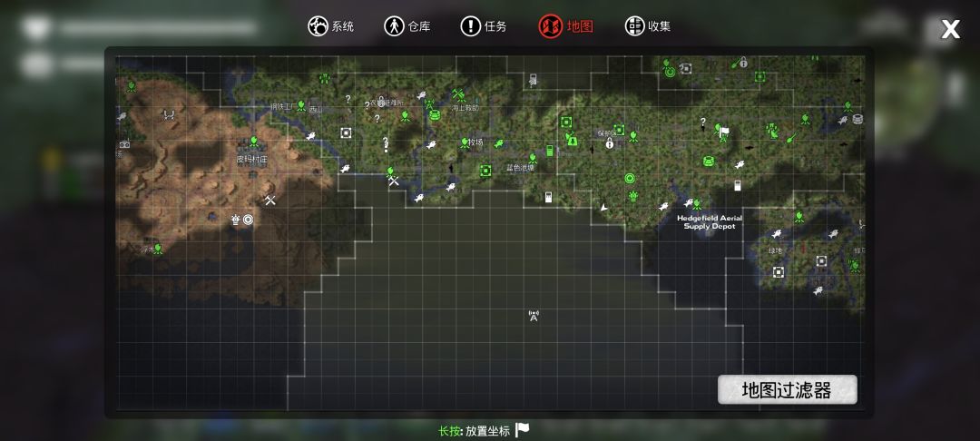Select the 地图 map tab
This screenshot has width=980, height=441.
click(565, 26)
